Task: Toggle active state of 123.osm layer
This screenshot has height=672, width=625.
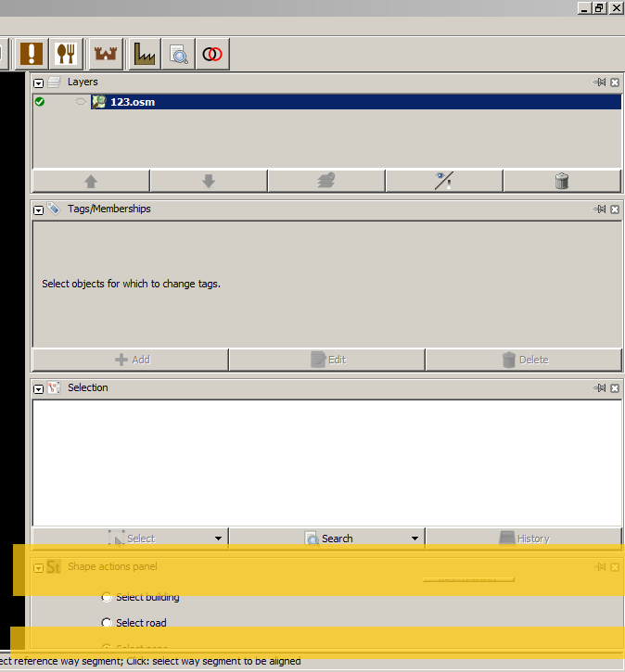Action: pos(40,102)
